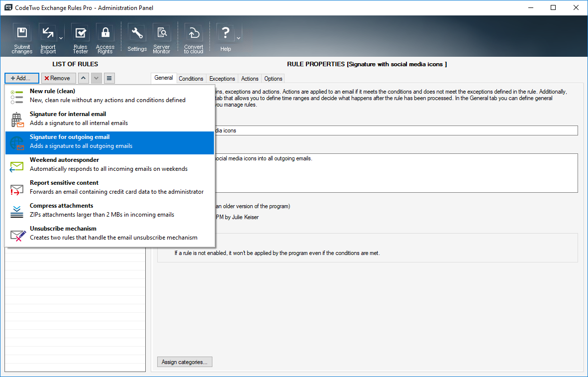Click the 'If a rule is not enabled' note
The width and height of the screenshot is (588, 377).
tap(277, 253)
